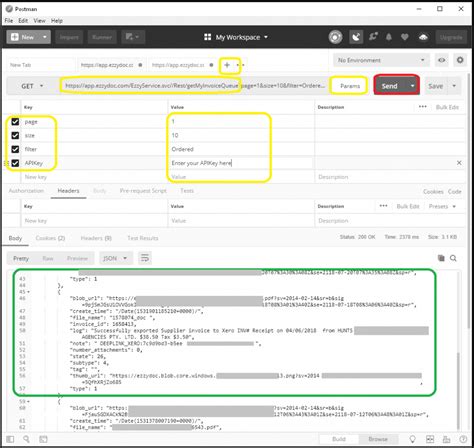Open the Send button dropdown arrow

click(412, 86)
